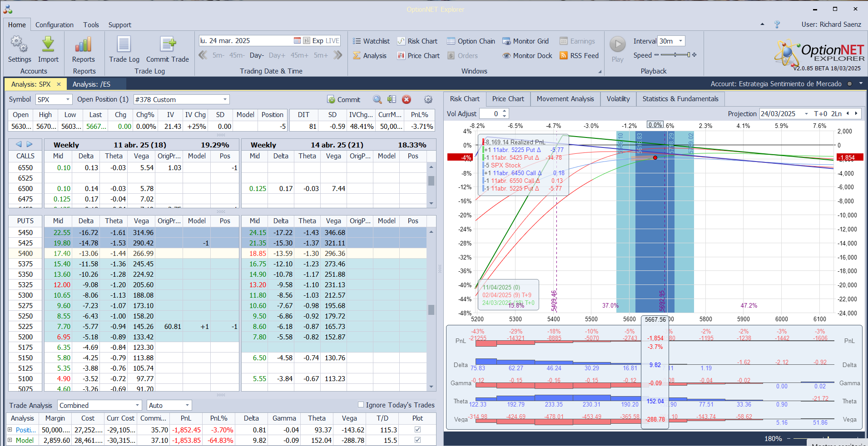Click the Import download arrow icon

(x=48, y=44)
